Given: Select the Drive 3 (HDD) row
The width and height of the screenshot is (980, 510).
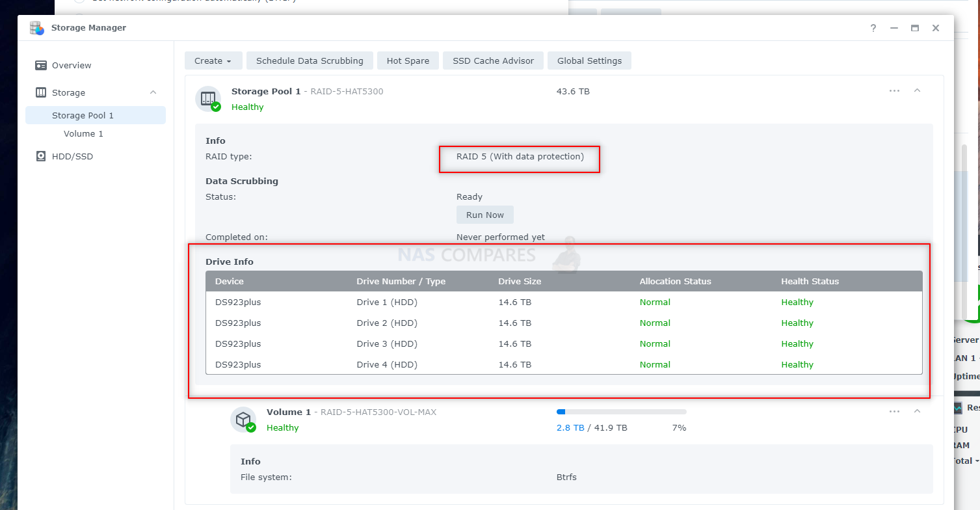Looking at the screenshot, I should coord(564,343).
